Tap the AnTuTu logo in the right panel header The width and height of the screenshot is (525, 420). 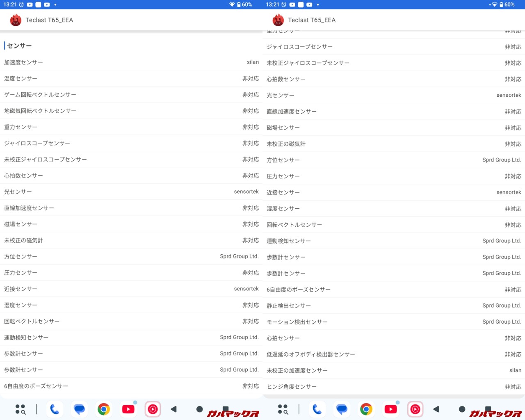point(278,20)
